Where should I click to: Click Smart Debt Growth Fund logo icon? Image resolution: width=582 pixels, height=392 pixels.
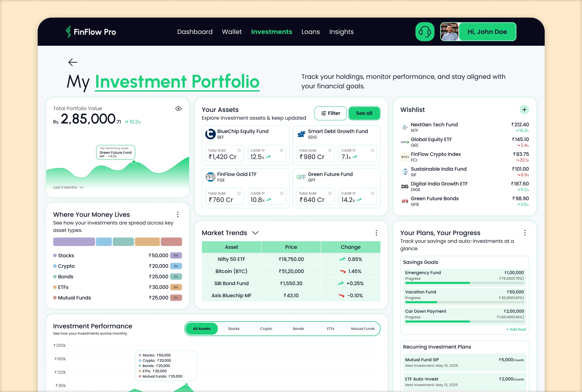click(x=301, y=134)
